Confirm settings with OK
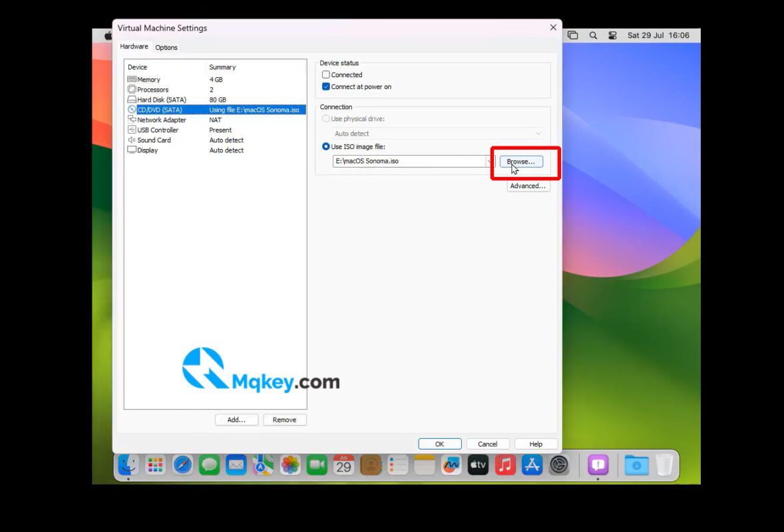This screenshot has height=532, width=784. tap(439, 444)
